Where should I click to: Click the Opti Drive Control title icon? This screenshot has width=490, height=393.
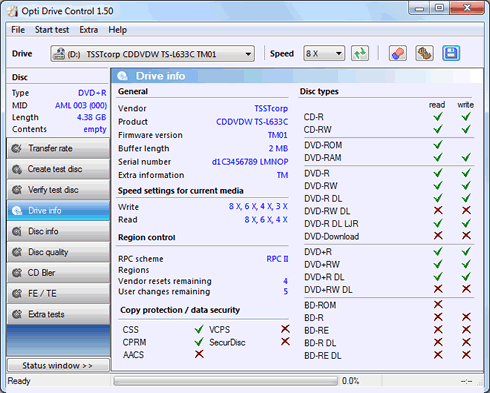pos(12,11)
